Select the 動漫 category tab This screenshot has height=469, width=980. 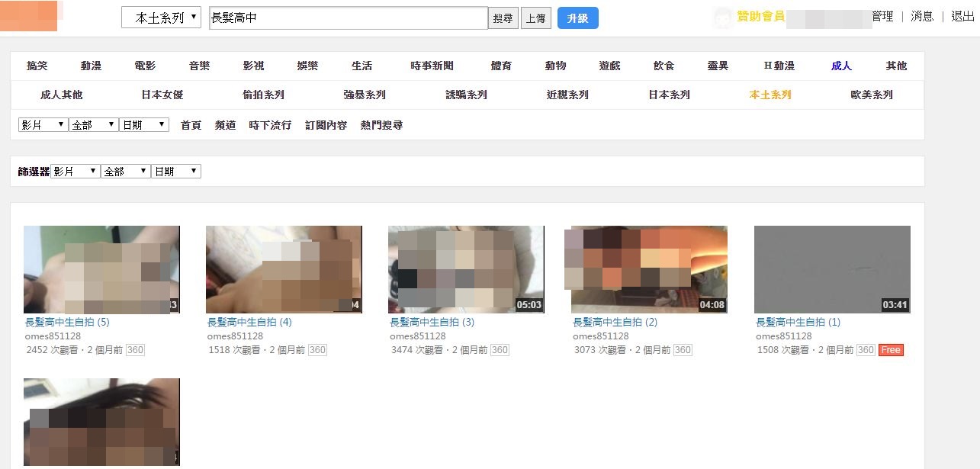(91, 66)
